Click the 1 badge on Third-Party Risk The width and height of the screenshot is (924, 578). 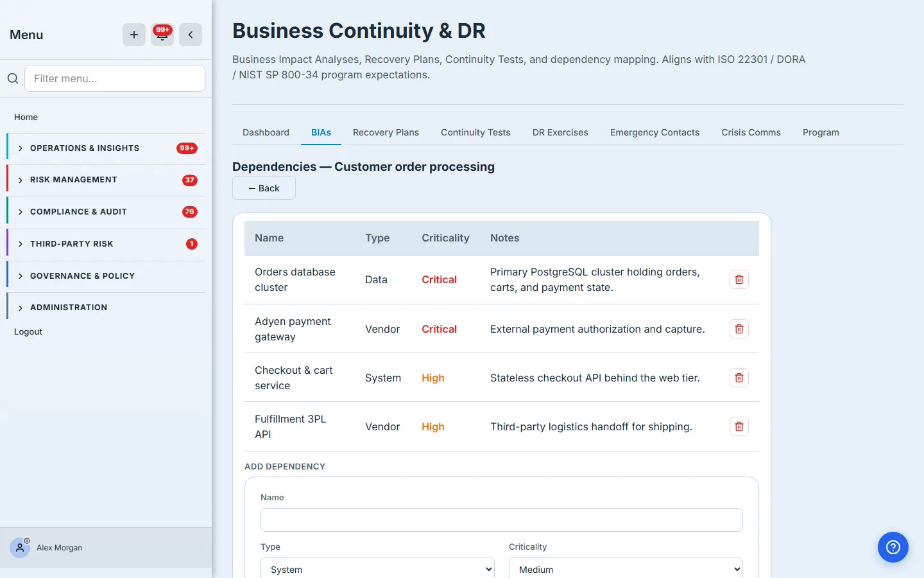(x=192, y=244)
